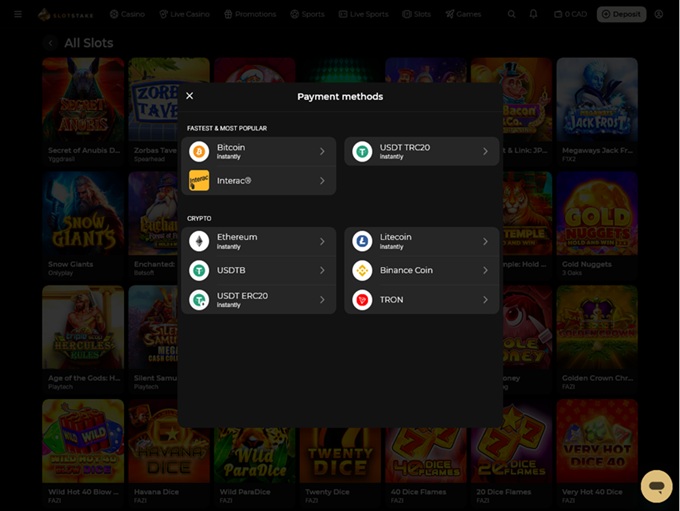Open Interac payment via chevron
Viewport: 680px width, 511px height.
322,180
